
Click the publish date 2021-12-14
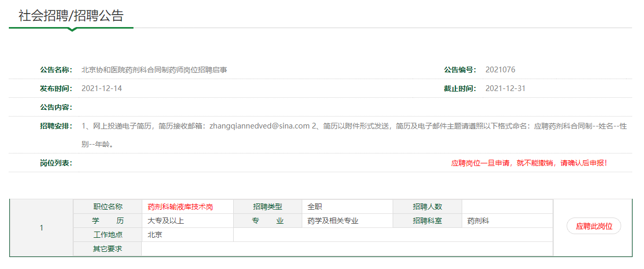102,88
